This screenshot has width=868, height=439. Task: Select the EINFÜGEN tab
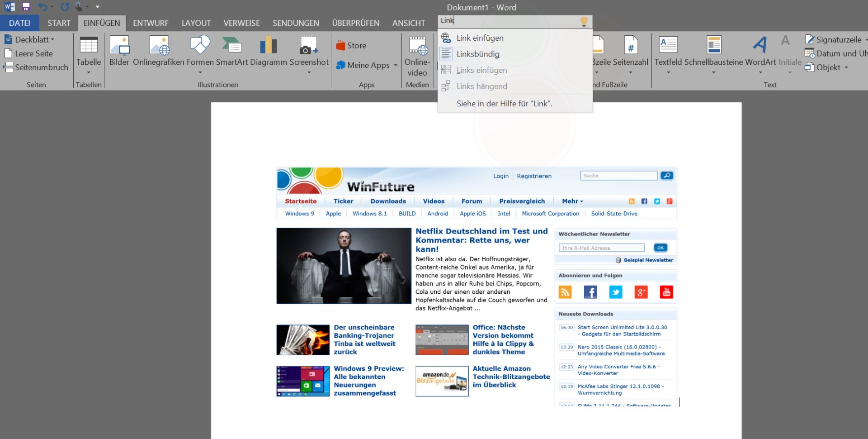click(102, 23)
